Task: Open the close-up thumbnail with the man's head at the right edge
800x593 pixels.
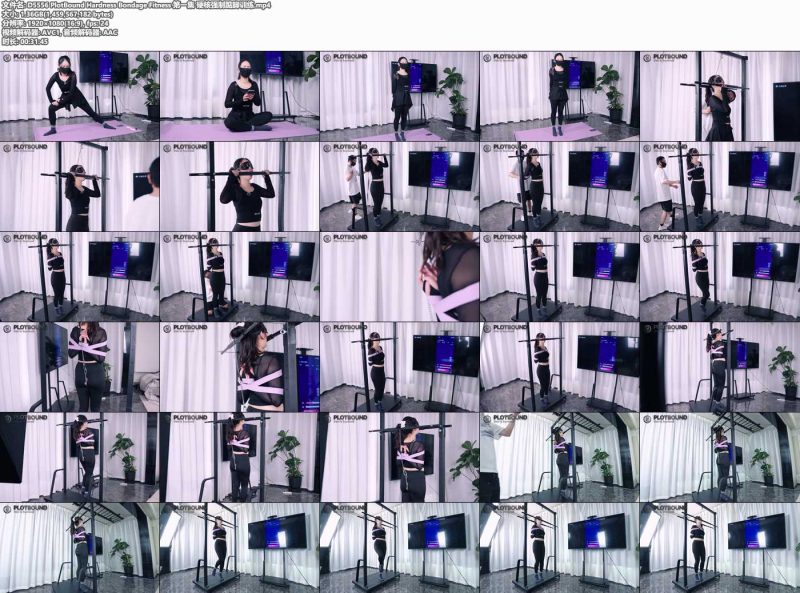Action: click(x=80, y=186)
